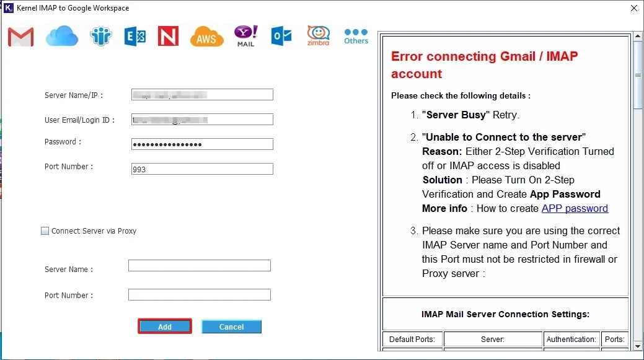The height and width of the screenshot is (360, 644).
Task: Select the Others source icon
Action: point(355,37)
